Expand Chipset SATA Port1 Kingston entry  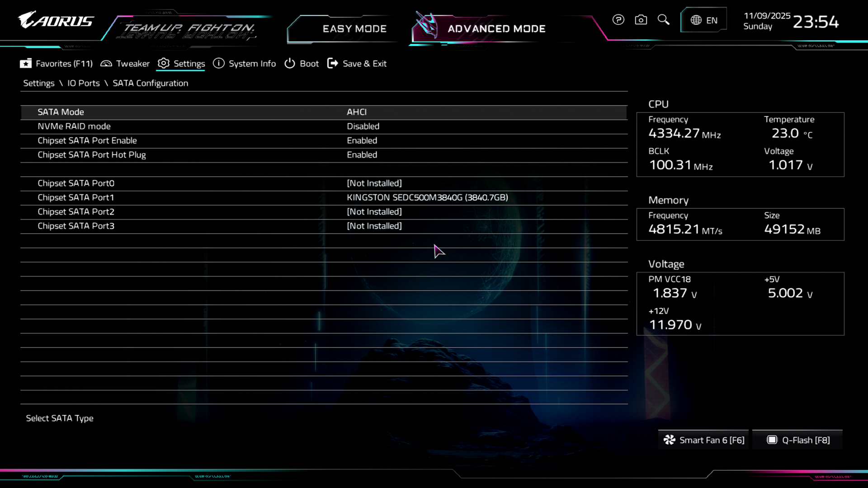[x=427, y=197]
